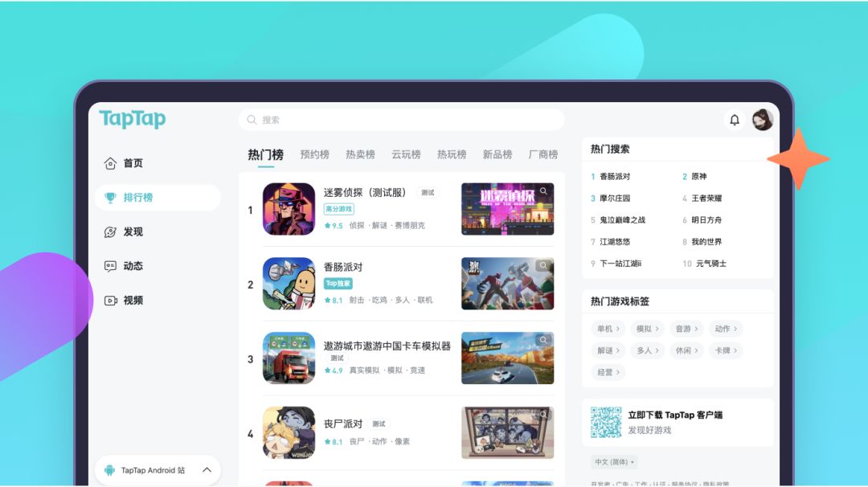The width and height of the screenshot is (868, 487).
Task: Open the 丧尸派对 screenshot thumbnail
Action: 508,433
